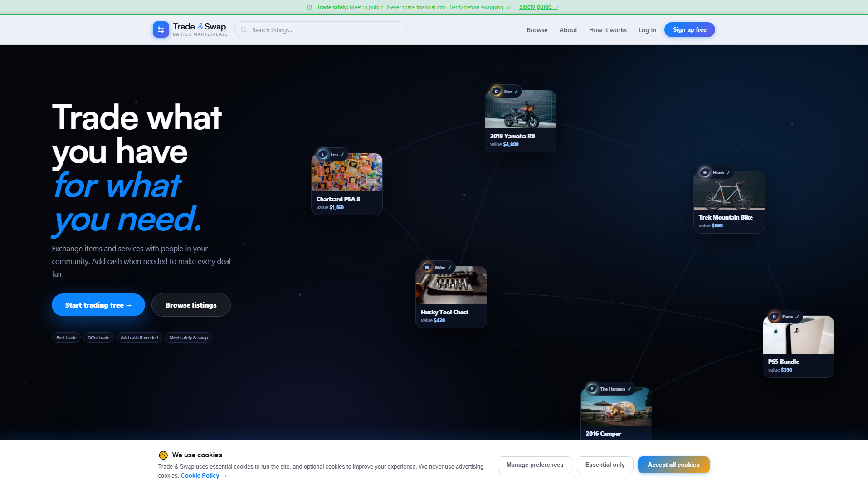Click the shield icon in safety banner
Image resolution: width=868 pixels, height=489 pixels.
click(309, 7)
